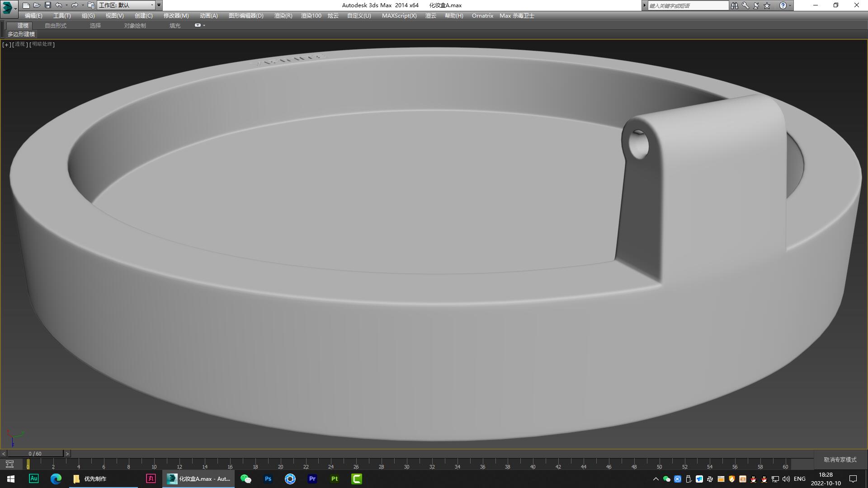Open help via the question mark icon
868x488 pixels.
(x=783, y=5)
